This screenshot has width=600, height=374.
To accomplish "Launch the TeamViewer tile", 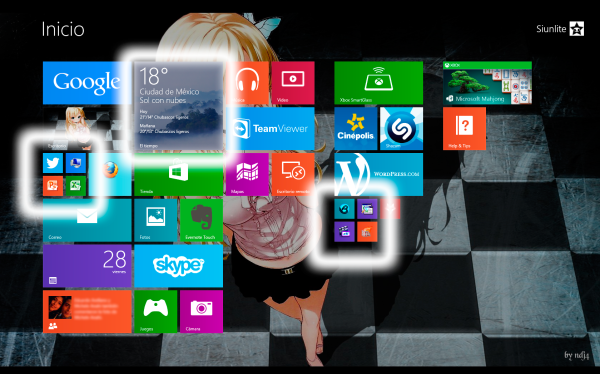I will click(x=270, y=129).
